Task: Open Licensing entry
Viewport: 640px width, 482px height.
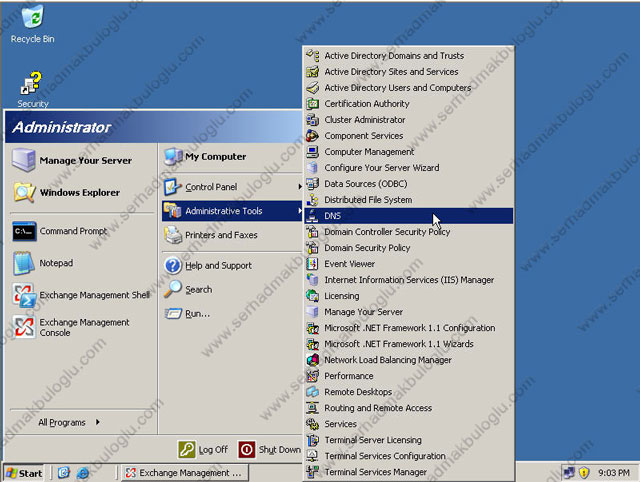Action: pyautogui.click(x=409, y=296)
